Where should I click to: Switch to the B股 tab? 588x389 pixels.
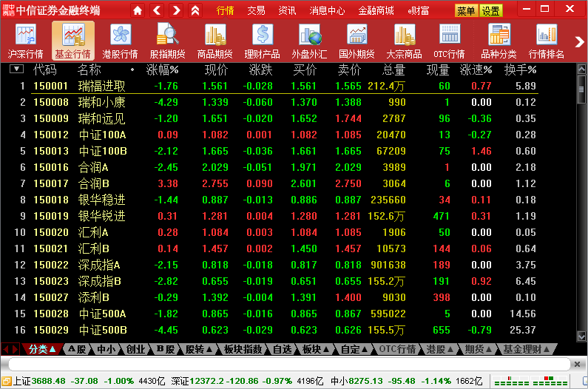[x=166, y=350]
